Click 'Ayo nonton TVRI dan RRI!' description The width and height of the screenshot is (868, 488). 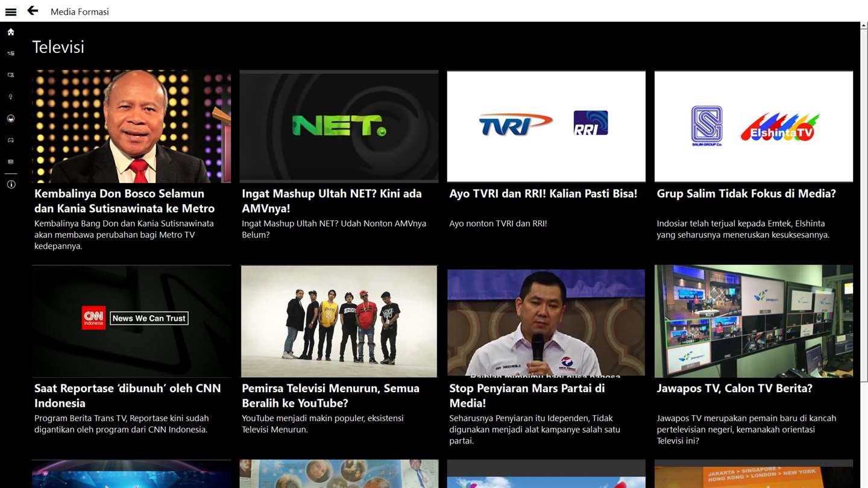point(498,224)
